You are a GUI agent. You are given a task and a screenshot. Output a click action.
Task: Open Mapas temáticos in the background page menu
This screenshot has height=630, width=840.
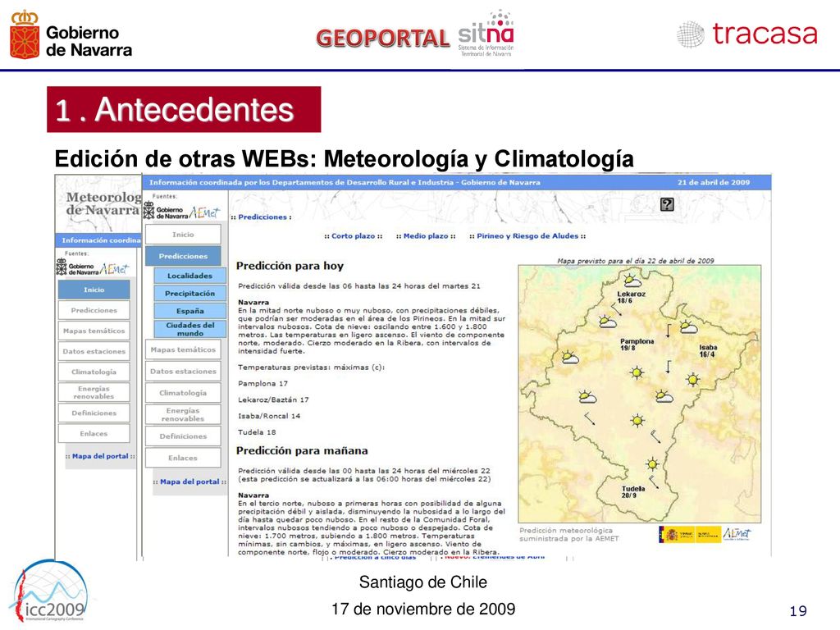(94, 331)
